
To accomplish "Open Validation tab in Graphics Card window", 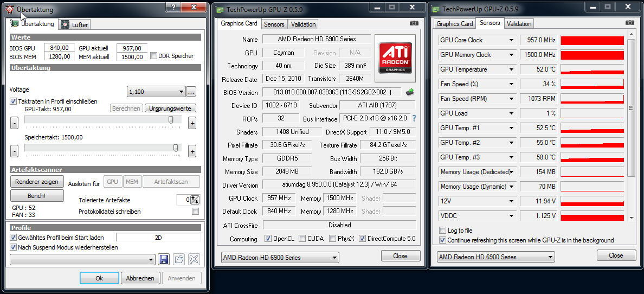I will pos(303,24).
